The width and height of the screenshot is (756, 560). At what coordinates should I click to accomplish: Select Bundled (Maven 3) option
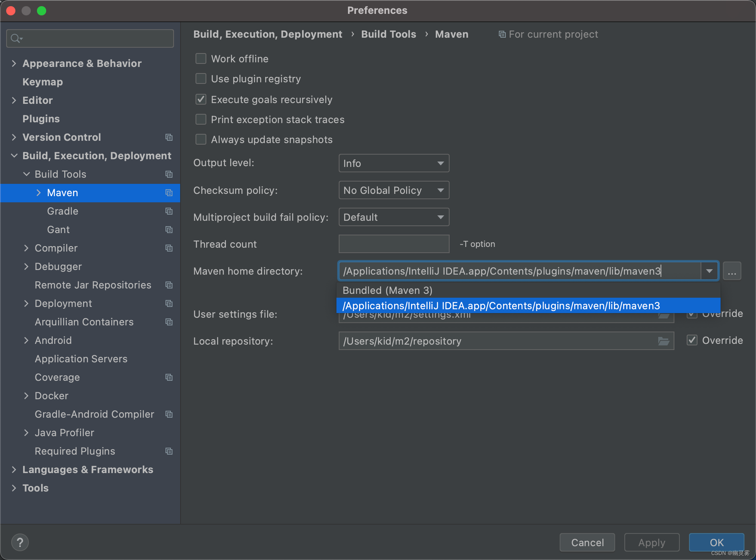(x=528, y=290)
